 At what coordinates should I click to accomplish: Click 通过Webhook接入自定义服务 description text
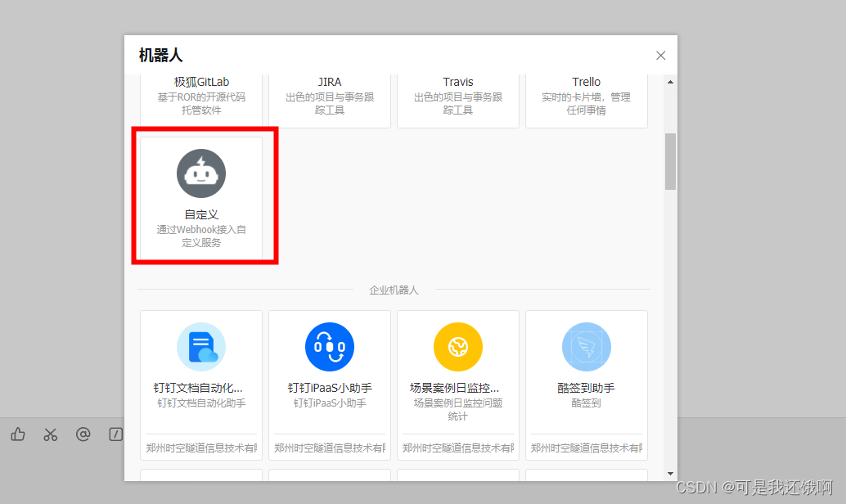click(201, 236)
